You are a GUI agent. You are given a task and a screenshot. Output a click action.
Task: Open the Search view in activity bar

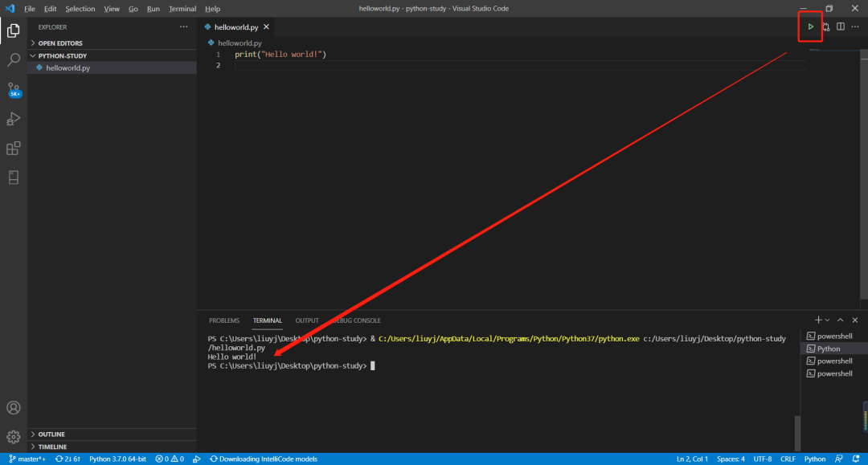tap(14, 59)
